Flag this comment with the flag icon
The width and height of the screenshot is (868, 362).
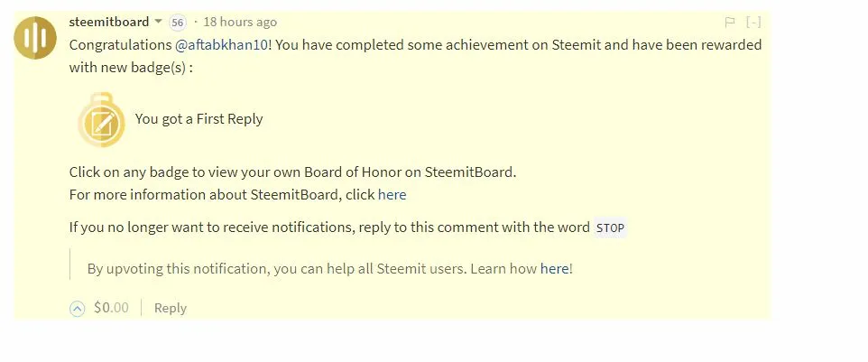pyautogui.click(x=730, y=23)
